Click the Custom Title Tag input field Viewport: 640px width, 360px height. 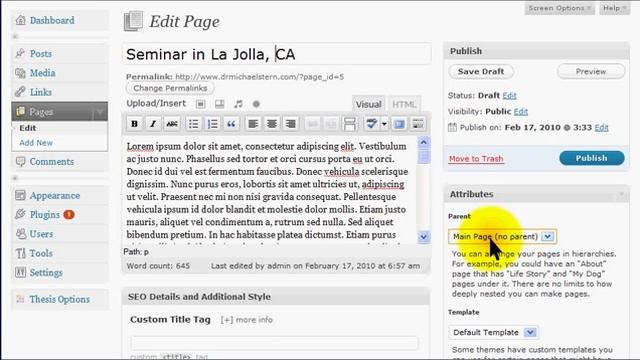coord(275,343)
